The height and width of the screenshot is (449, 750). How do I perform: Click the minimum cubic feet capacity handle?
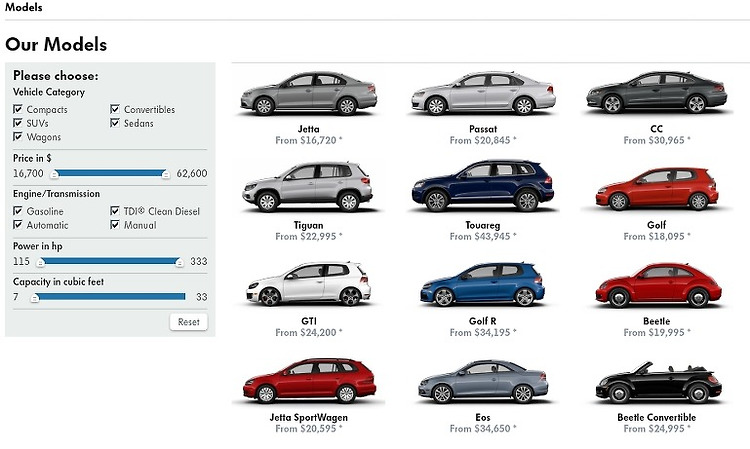pyautogui.click(x=34, y=298)
